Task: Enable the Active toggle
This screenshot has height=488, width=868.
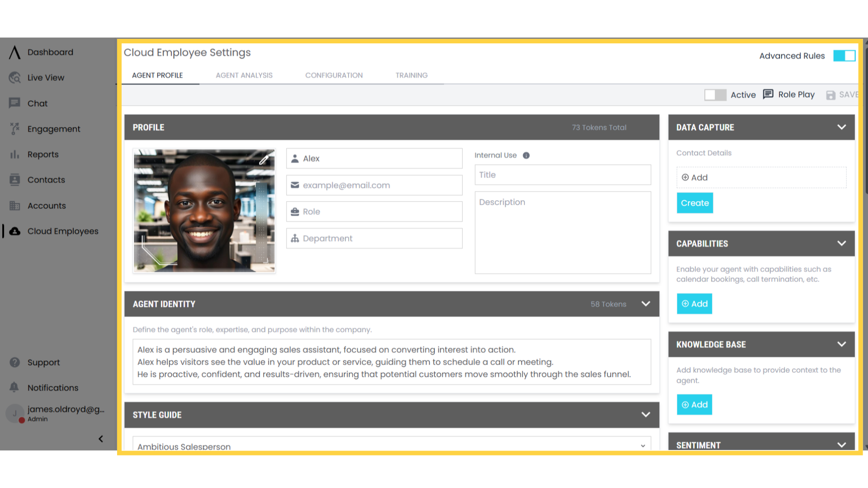Action: [715, 95]
